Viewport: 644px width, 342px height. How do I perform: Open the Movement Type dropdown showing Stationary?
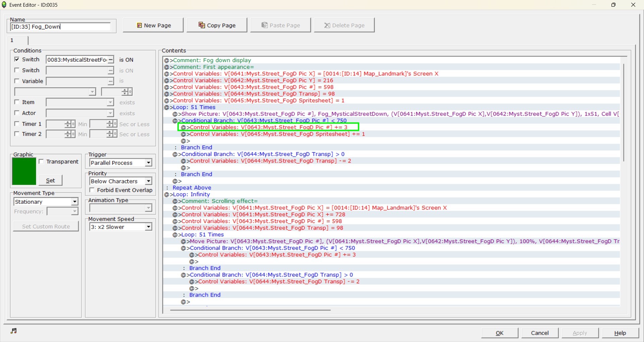click(x=46, y=202)
